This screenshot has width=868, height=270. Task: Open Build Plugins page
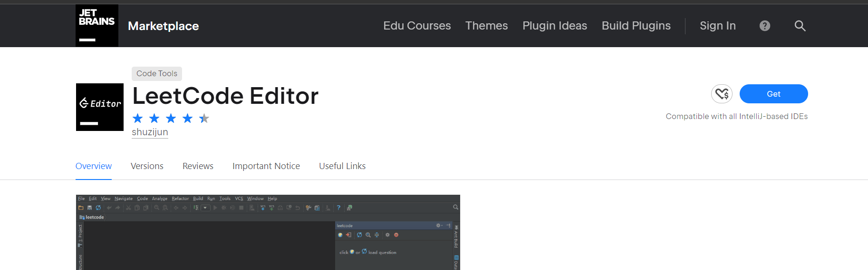(636, 26)
